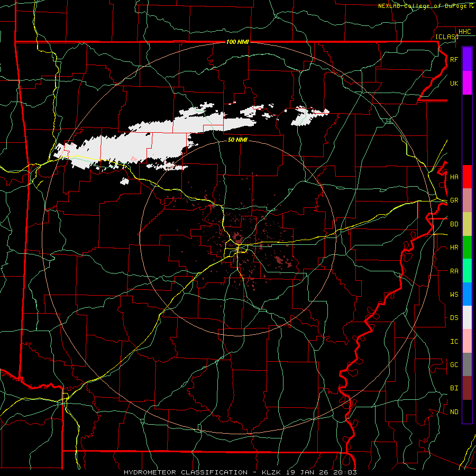Click the '[CLAS]' legend heading

(446, 36)
